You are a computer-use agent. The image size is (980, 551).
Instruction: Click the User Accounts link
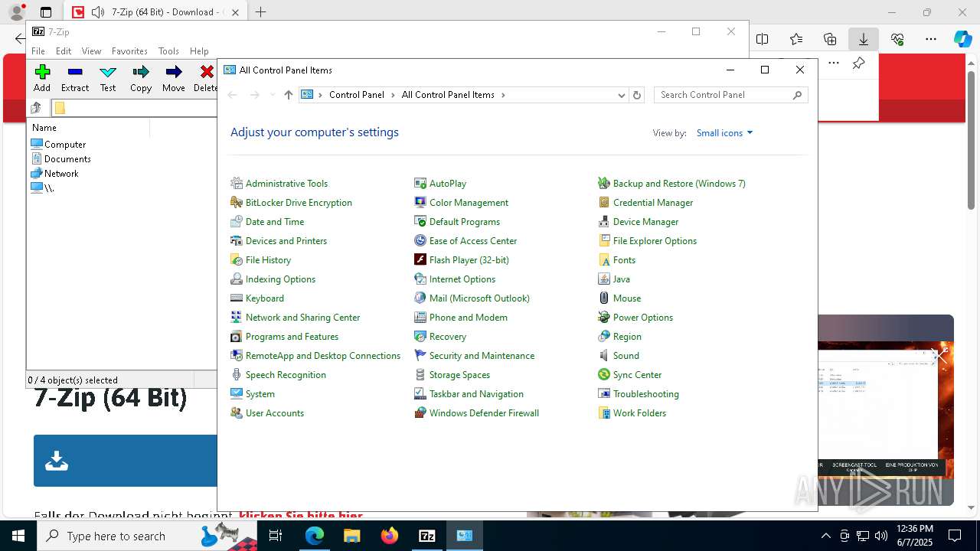coord(275,413)
